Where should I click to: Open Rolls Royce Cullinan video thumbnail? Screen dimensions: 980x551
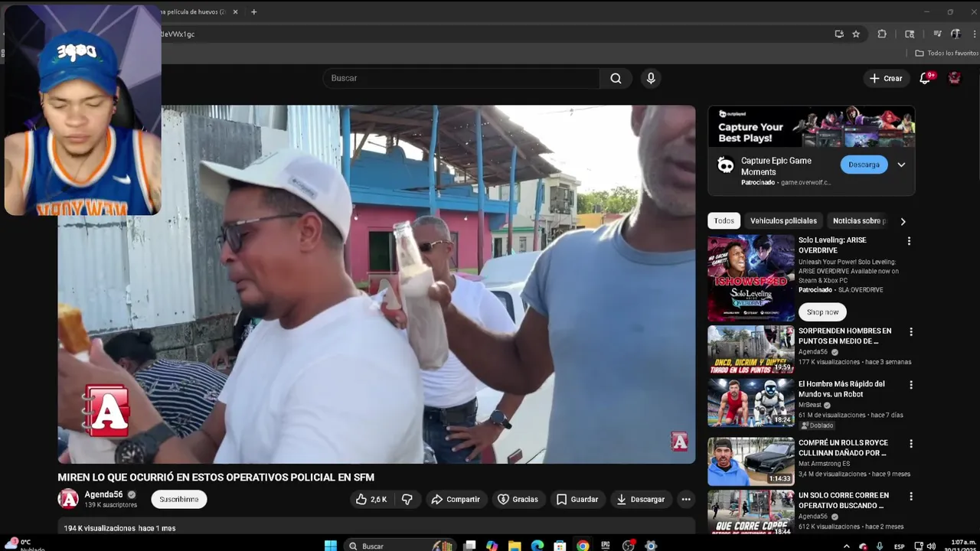click(x=751, y=461)
